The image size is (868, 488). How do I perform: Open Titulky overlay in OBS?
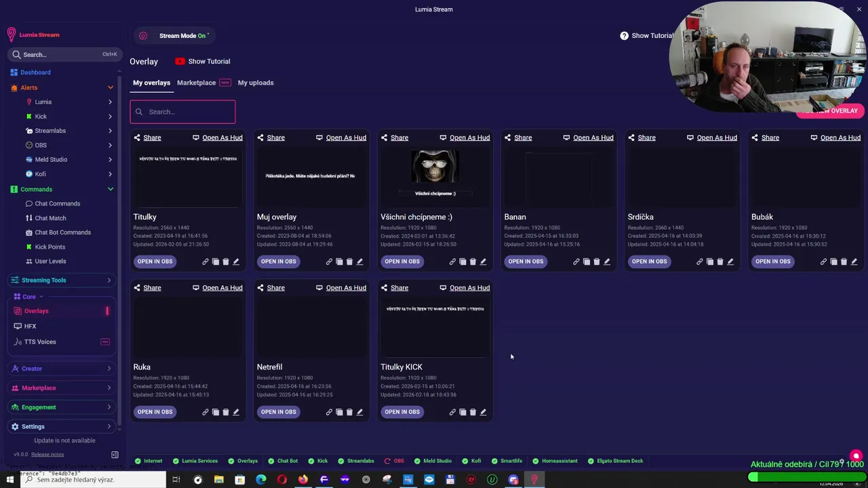(x=155, y=262)
